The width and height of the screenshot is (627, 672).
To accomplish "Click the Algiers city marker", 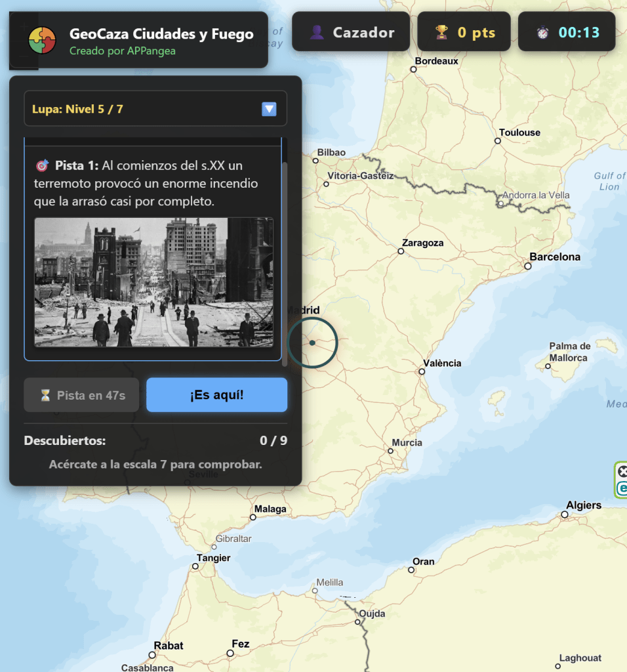I will click(x=565, y=514).
